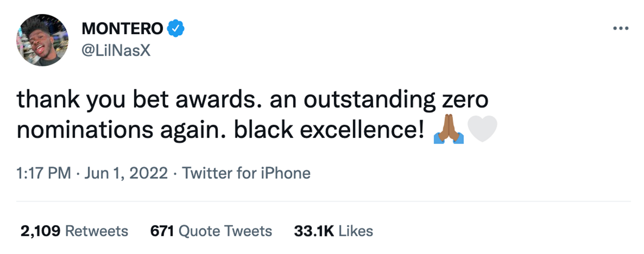Click the blue verified badge
644x254 pixels.
click(x=176, y=29)
